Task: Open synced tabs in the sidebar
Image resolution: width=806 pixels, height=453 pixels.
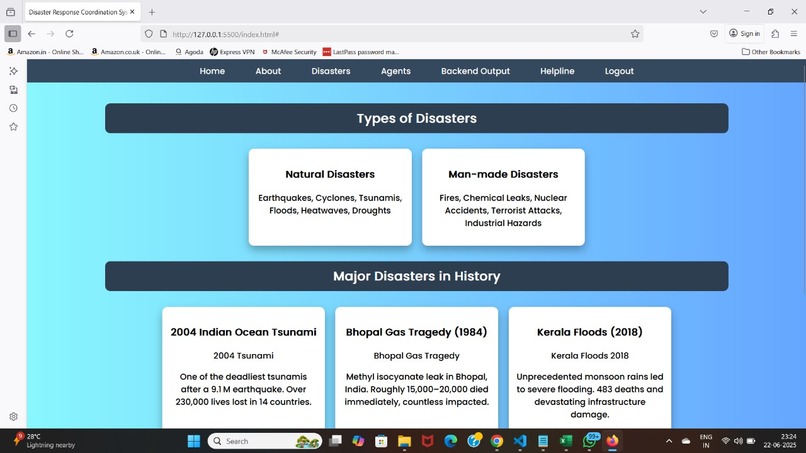Action: coord(13,90)
